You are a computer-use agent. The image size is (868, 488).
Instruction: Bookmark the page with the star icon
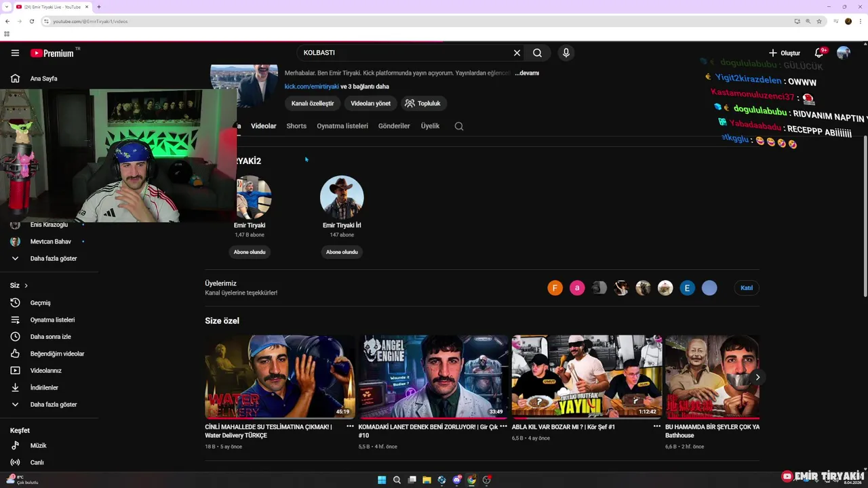(x=819, y=21)
